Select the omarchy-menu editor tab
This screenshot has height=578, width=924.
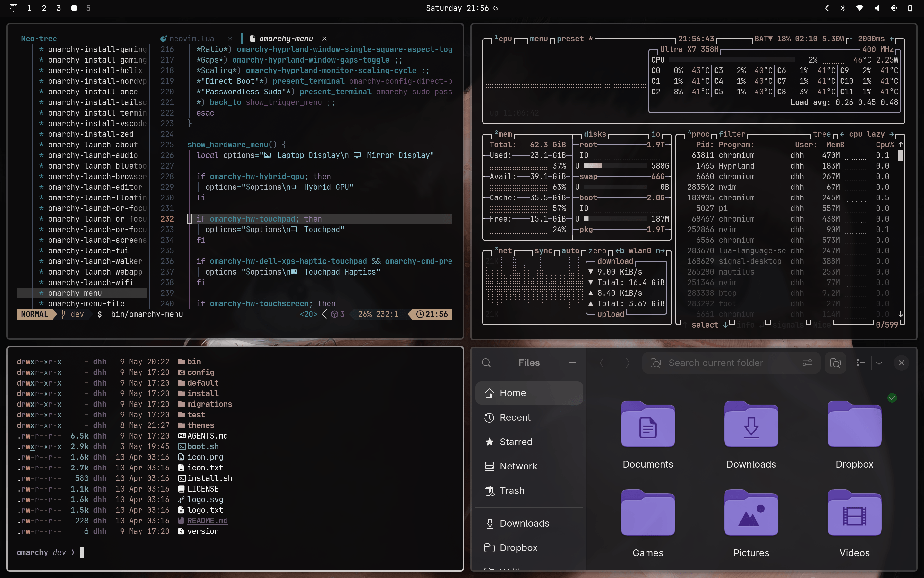tap(286, 39)
